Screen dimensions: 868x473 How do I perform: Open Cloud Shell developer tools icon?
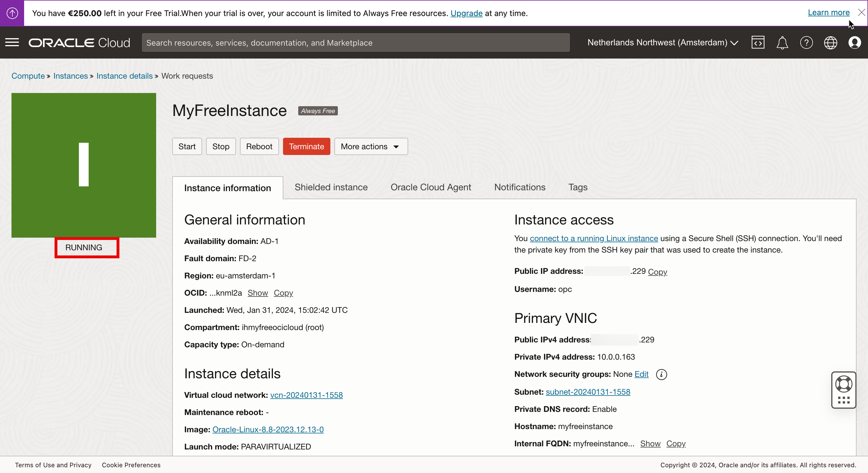[x=758, y=43]
